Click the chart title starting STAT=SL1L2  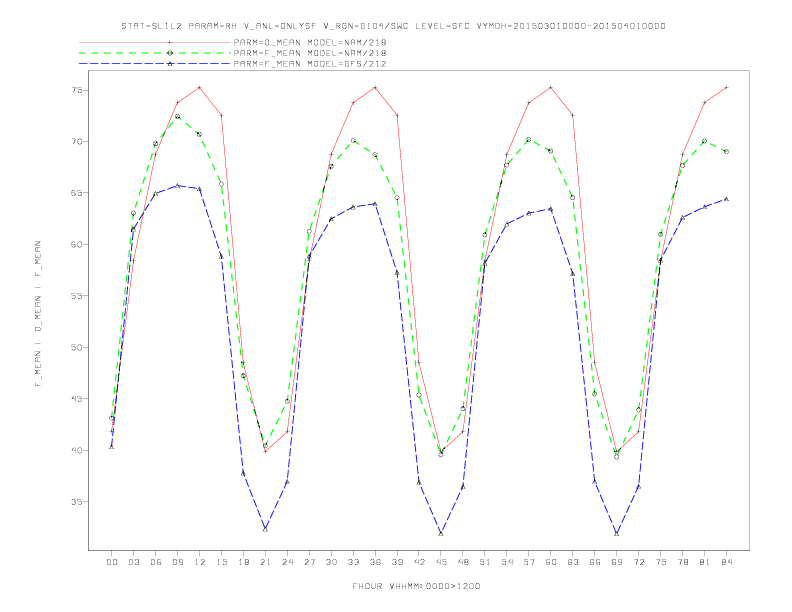pyautogui.click(x=393, y=26)
